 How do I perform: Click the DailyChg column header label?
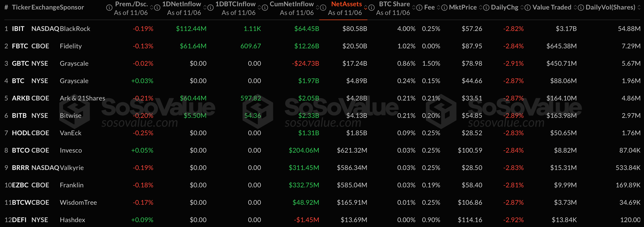click(x=505, y=7)
